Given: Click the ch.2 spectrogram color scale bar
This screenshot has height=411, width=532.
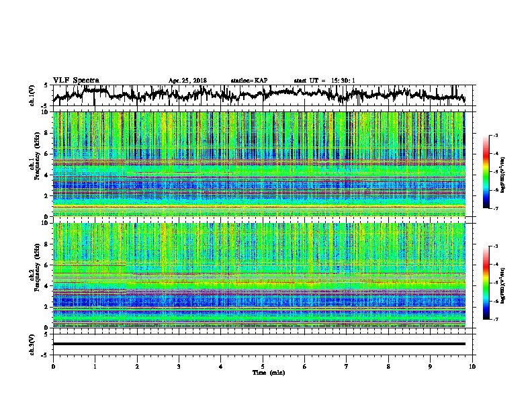Looking at the screenshot, I should pyautogui.click(x=486, y=283).
